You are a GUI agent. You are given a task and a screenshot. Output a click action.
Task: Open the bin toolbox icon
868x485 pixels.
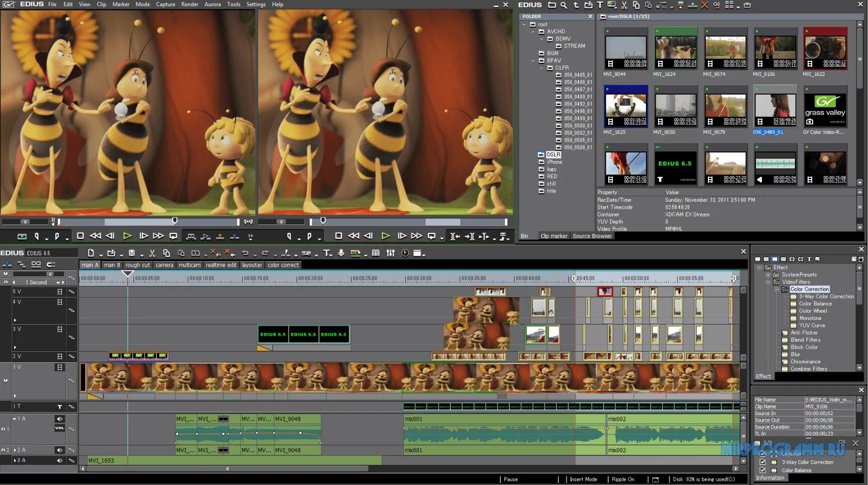click(x=747, y=5)
